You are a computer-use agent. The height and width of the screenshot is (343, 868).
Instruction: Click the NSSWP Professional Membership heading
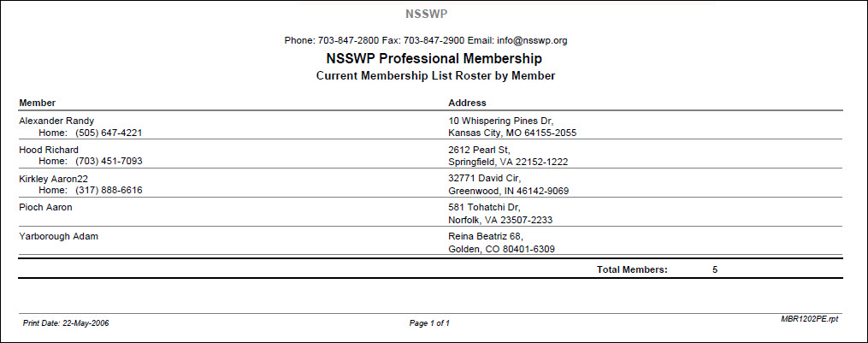434,59
